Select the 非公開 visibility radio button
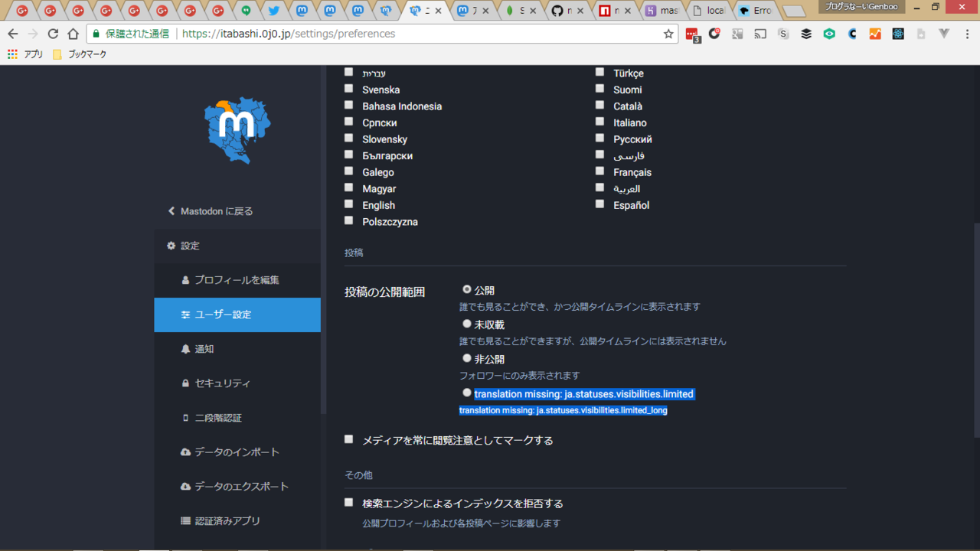The height and width of the screenshot is (551, 980). coord(466,358)
